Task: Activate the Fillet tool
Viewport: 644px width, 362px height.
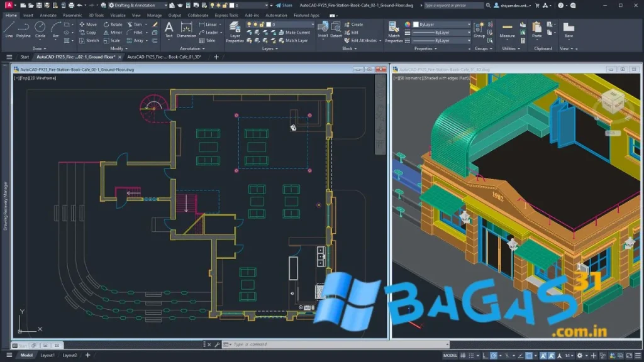Action: [x=135, y=33]
